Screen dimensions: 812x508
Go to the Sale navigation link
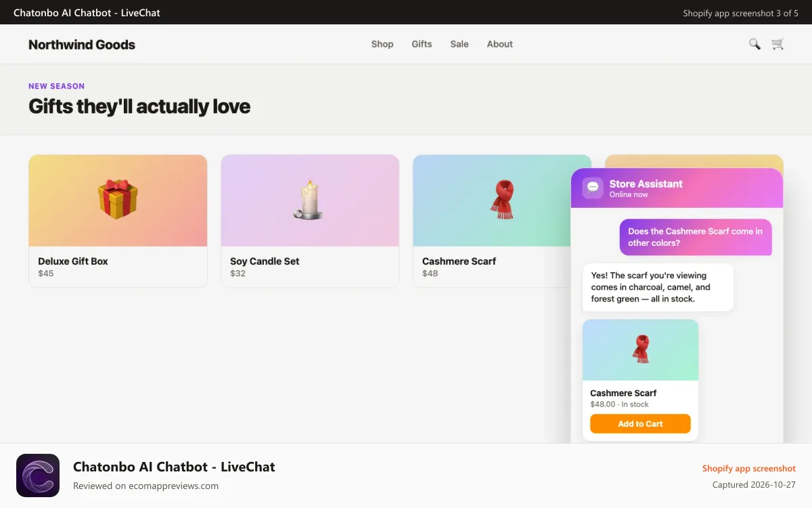(x=459, y=44)
